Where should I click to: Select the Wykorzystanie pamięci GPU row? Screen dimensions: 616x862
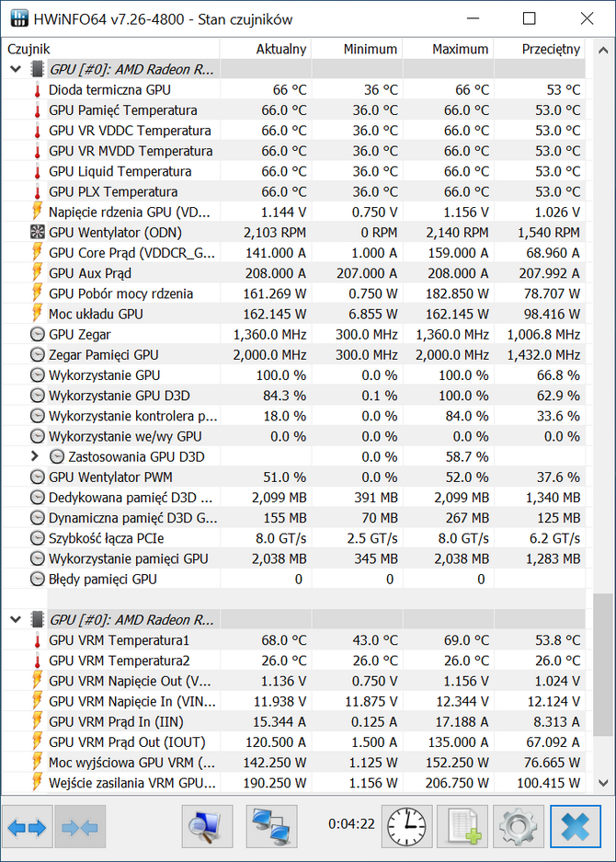pos(293,558)
